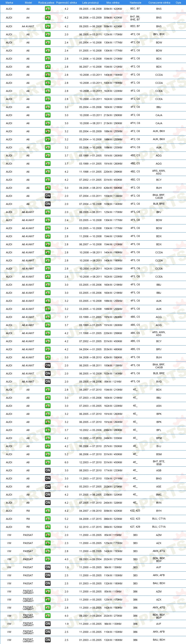Click production years 12.2003 -> 07.2010

pyautogui.click(x=90, y=463)
